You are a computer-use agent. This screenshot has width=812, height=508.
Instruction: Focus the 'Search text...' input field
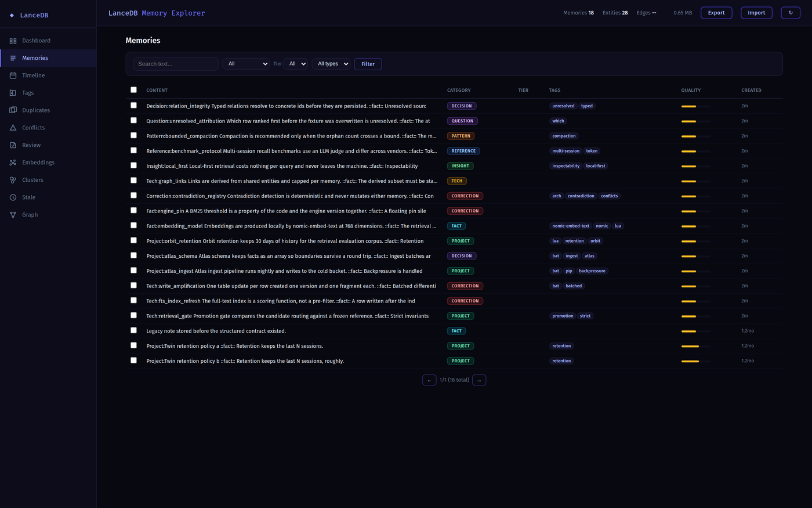[175, 64]
